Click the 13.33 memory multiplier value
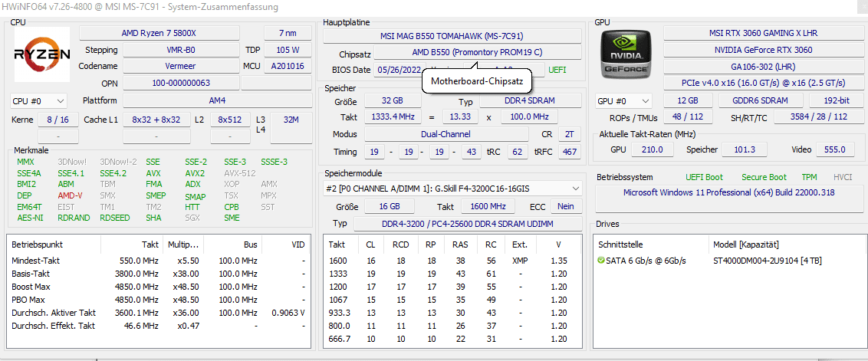The image size is (868, 361). click(461, 117)
